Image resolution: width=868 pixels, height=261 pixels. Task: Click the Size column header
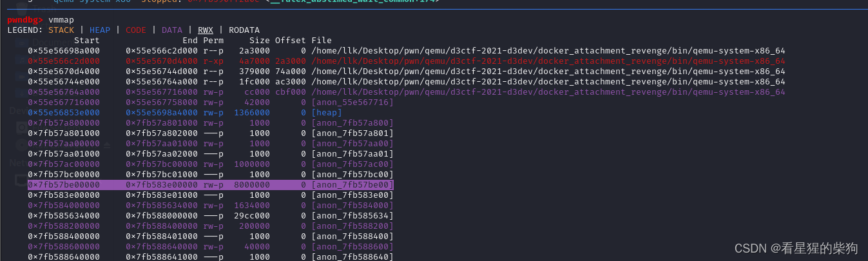tap(260, 41)
